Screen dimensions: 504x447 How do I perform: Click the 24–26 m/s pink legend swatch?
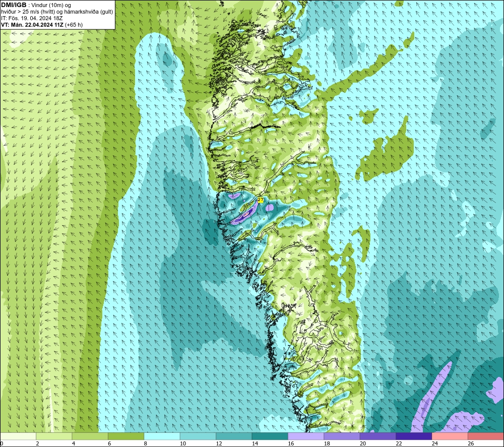[450, 436]
